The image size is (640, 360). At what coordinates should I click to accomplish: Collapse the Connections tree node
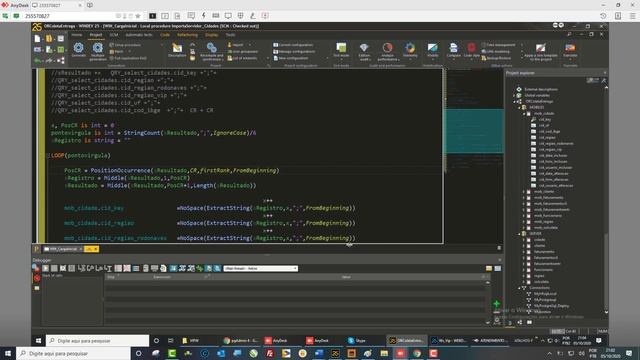(520, 288)
